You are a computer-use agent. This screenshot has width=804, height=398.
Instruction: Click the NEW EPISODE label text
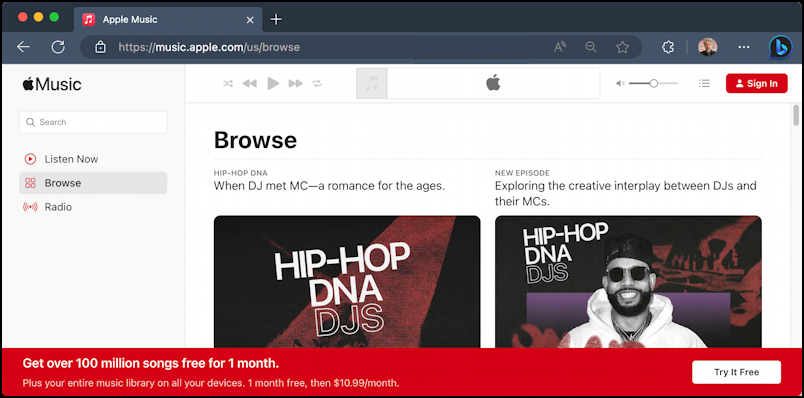coord(522,173)
